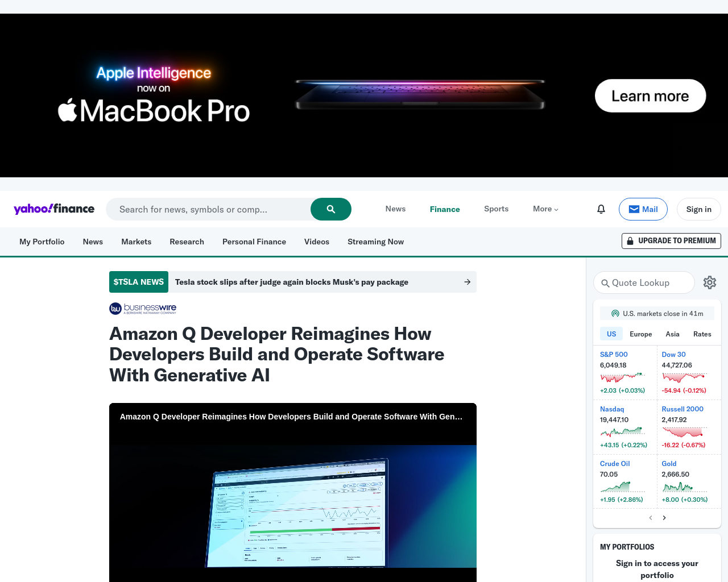The image size is (728, 582).
Task: Click the Gold sparkline chart
Action: 685,487
